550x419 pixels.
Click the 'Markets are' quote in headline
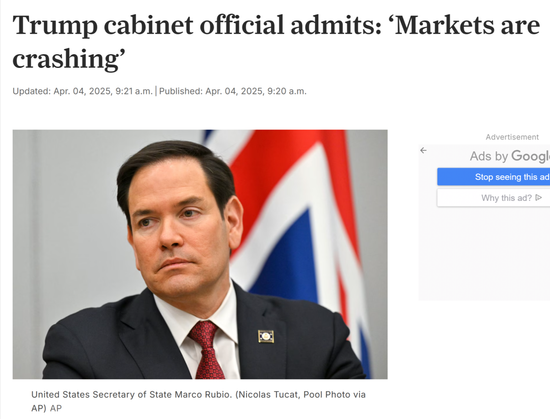coord(467,25)
